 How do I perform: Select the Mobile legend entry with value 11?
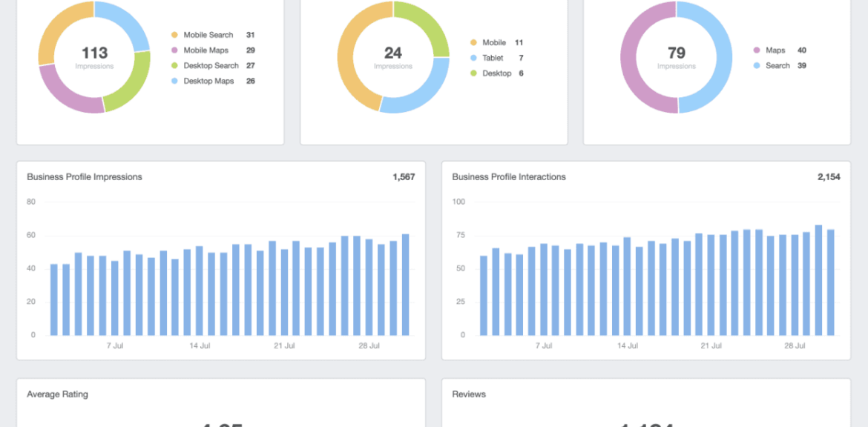point(493,43)
